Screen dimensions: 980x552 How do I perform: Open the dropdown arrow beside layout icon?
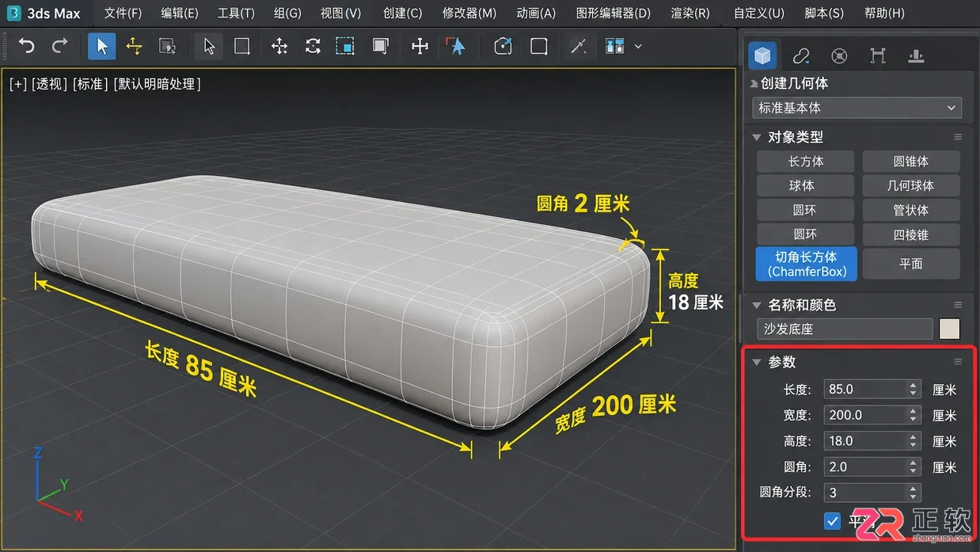(x=638, y=46)
